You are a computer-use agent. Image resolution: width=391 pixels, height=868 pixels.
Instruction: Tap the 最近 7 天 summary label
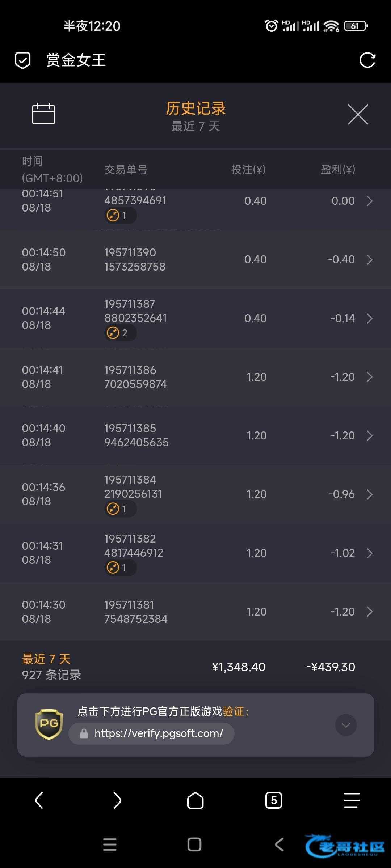tap(46, 659)
